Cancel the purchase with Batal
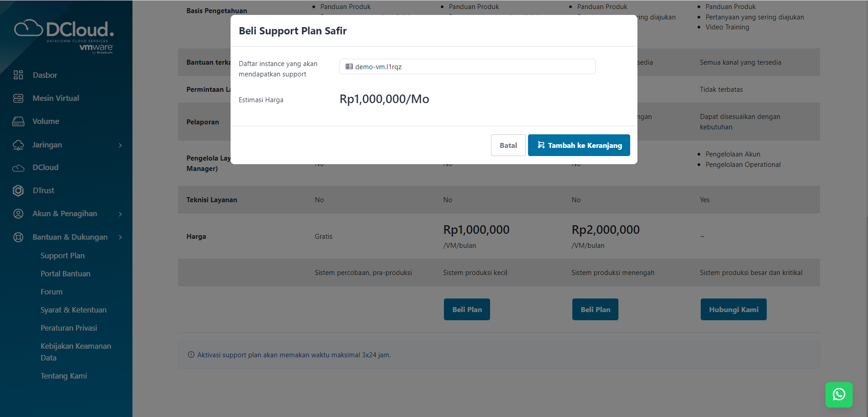 508,145
